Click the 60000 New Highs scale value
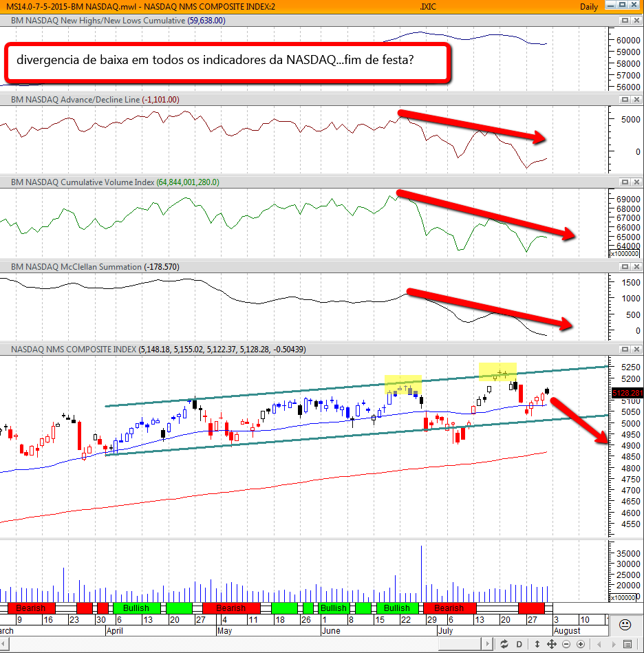The height and width of the screenshot is (653, 644). 628,40
